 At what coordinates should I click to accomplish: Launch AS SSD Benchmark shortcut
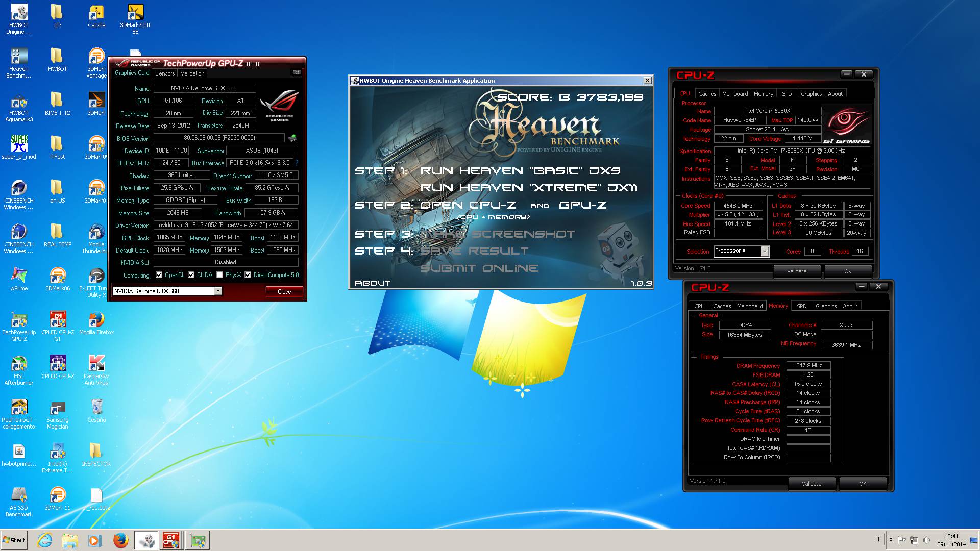[x=19, y=502]
